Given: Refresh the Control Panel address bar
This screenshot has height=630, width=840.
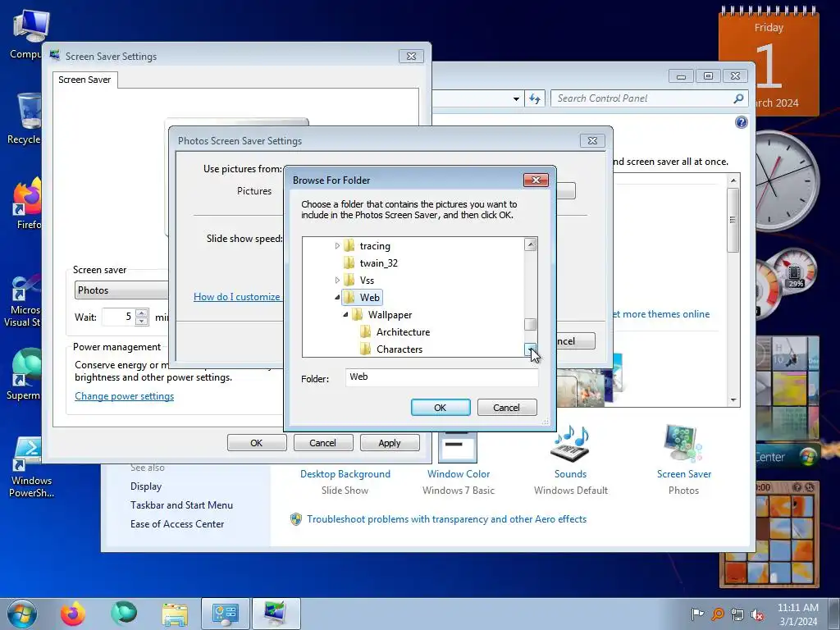Looking at the screenshot, I should [x=535, y=98].
